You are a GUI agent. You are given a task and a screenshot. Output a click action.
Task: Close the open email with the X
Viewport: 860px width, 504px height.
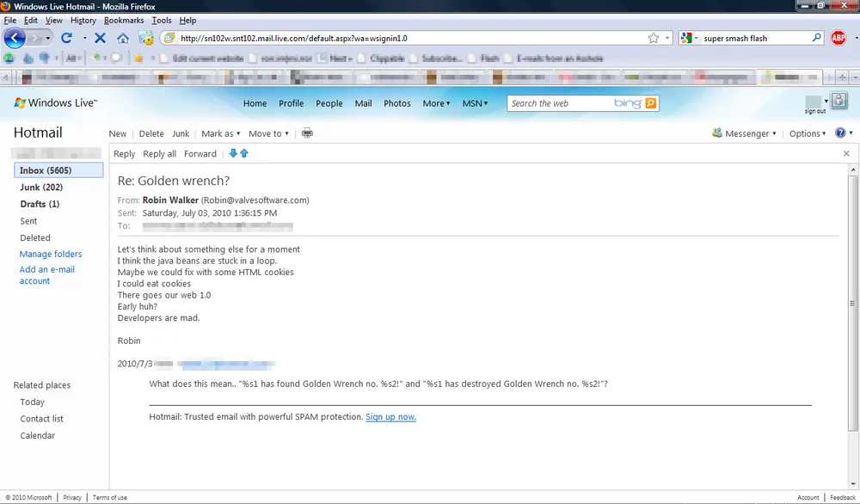pos(846,153)
